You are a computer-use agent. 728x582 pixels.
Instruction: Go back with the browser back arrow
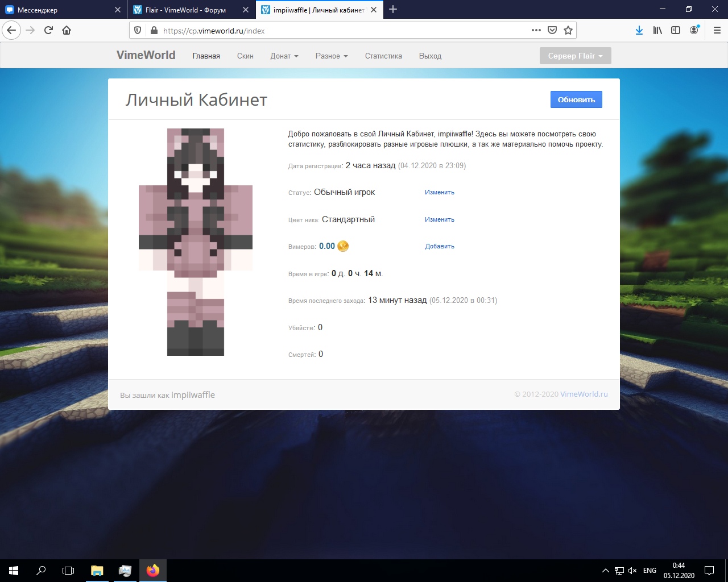click(11, 31)
